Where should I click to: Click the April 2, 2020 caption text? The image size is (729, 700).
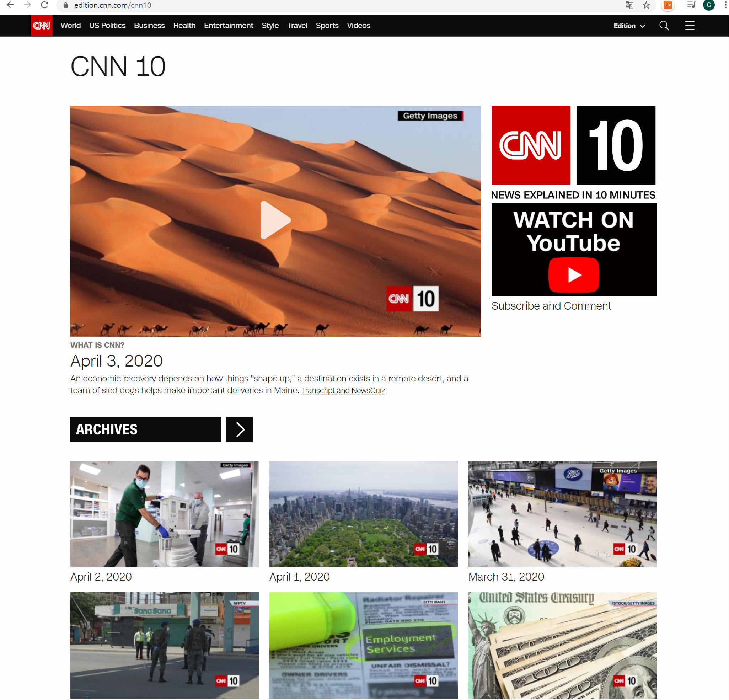(101, 577)
